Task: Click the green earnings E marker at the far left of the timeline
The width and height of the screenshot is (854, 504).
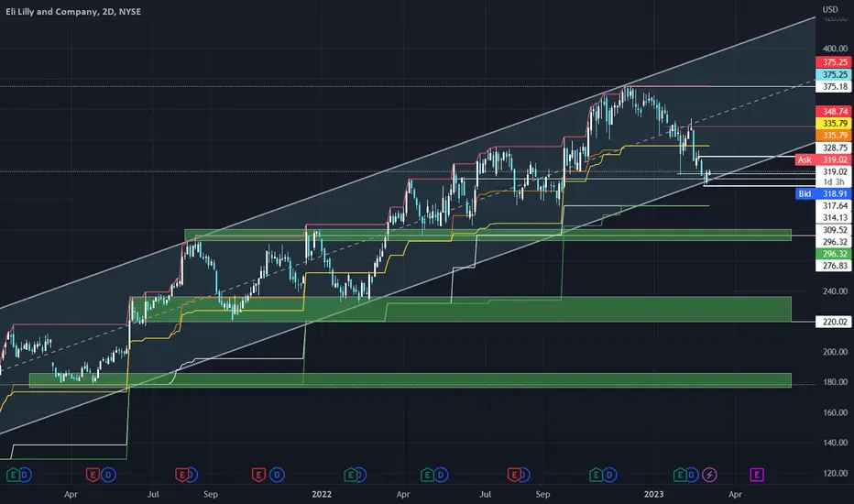Action: click(13, 475)
